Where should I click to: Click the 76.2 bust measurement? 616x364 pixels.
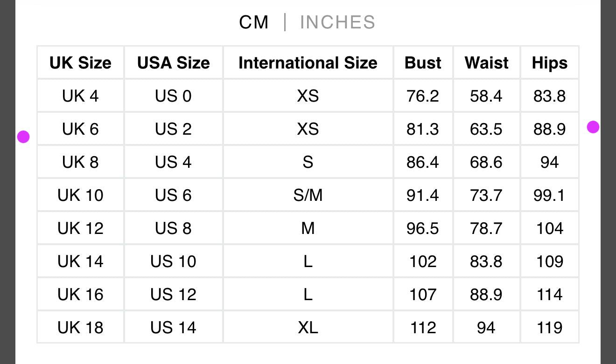pos(423,96)
